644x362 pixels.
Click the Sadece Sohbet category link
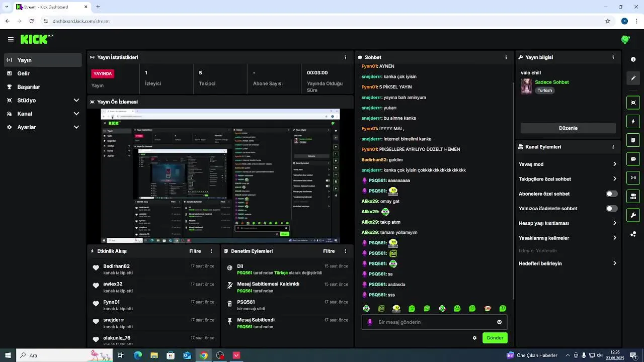[x=552, y=82]
